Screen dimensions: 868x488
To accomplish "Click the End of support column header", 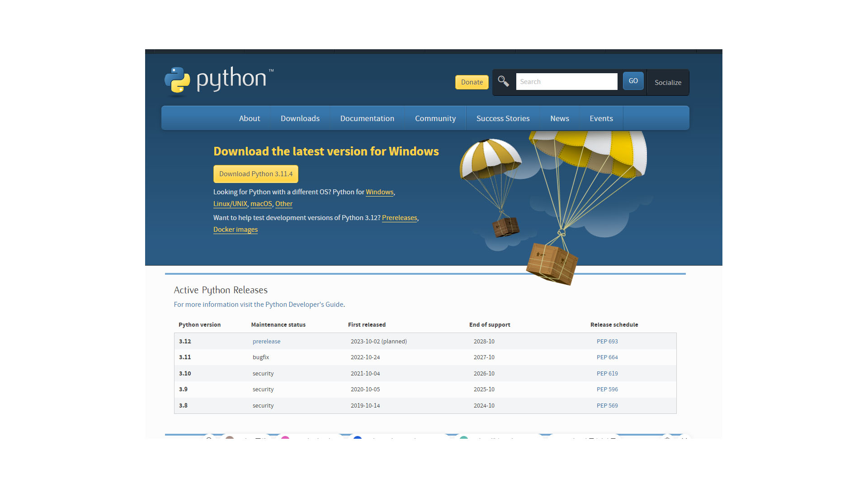I will [490, 325].
